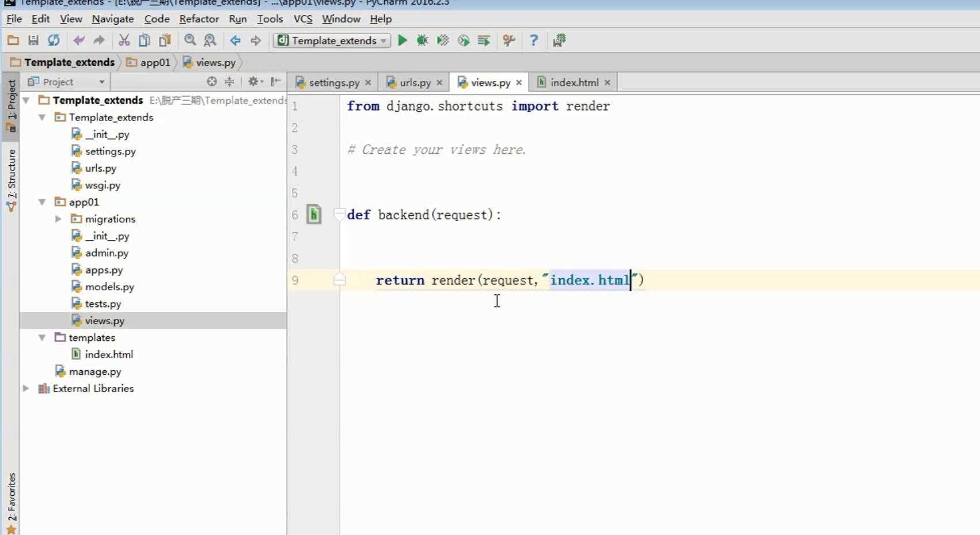Click Scroll from Source target icon
Viewport: 980px width, 535px height.
click(x=212, y=82)
